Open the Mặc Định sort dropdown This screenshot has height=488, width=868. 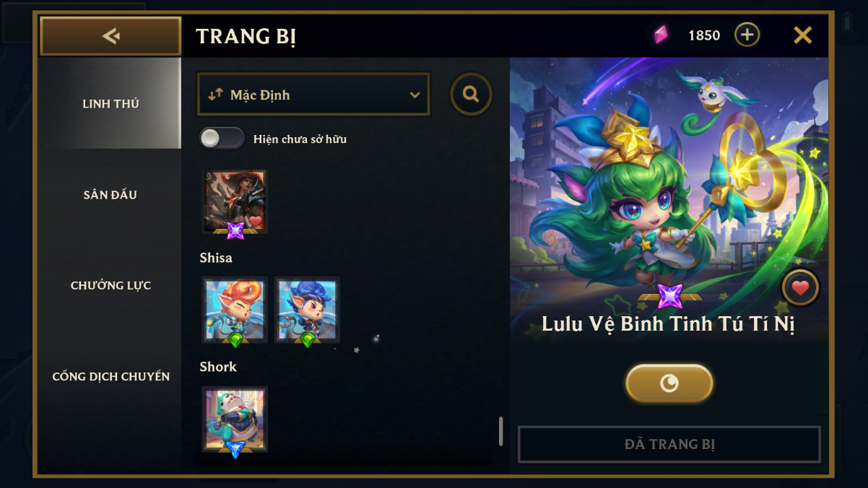(313, 95)
